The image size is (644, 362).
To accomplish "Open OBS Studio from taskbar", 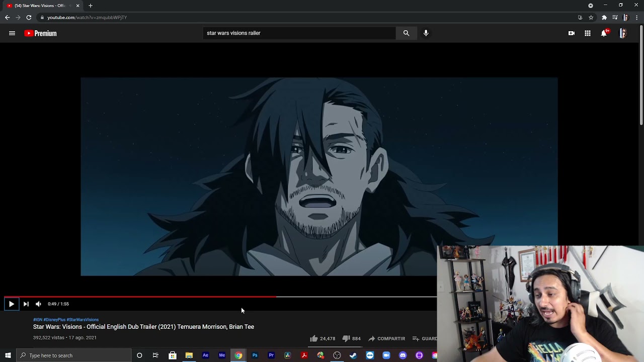I will (337, 355).
